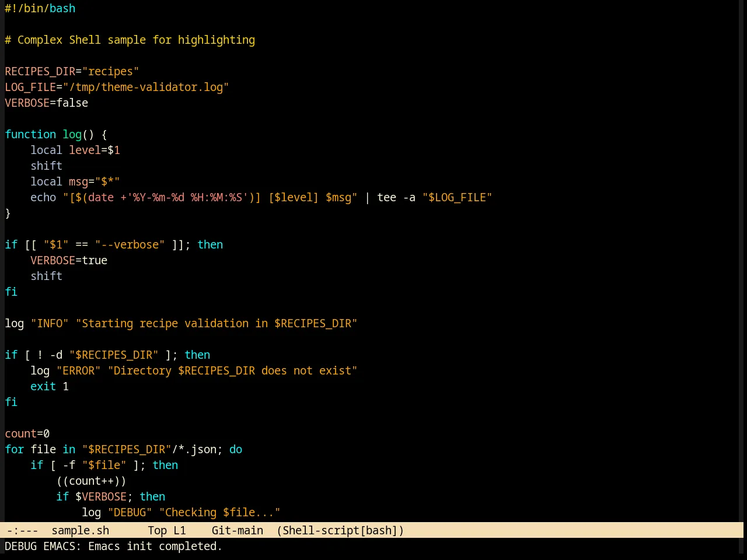Click the "if [ ! -d" directory test line
Image resolution: width=747 pixels, height=560 pixels.
[107, 355]
